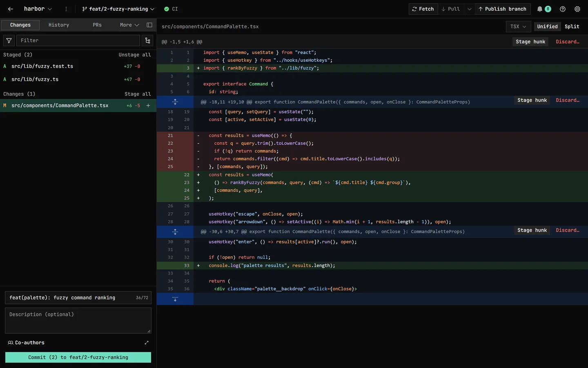Click the Description (optional) textarea
The width and height of the screenshot is (588, 368).
coord(78,321)
